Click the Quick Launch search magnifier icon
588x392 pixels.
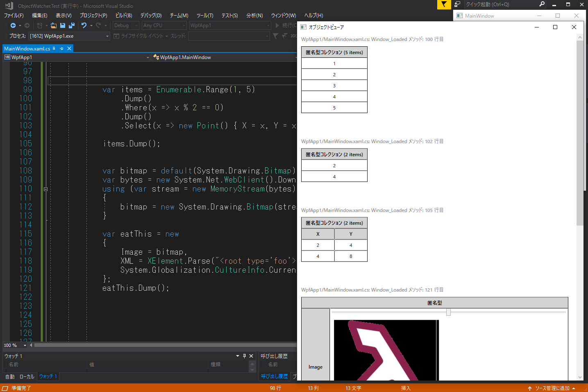click(542, 5)
